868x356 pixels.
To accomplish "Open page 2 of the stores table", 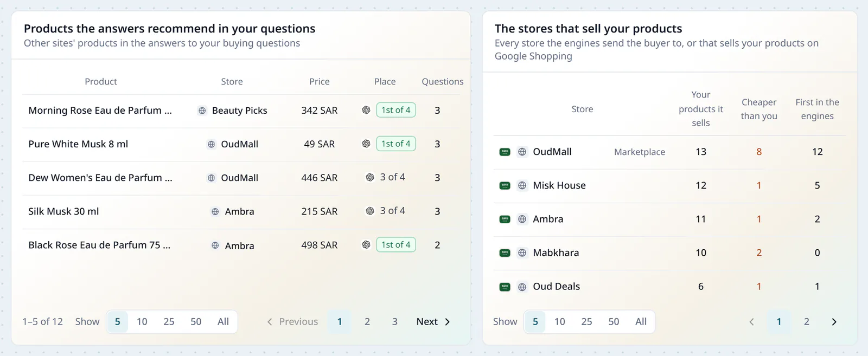I will click(x=807, y=322).
